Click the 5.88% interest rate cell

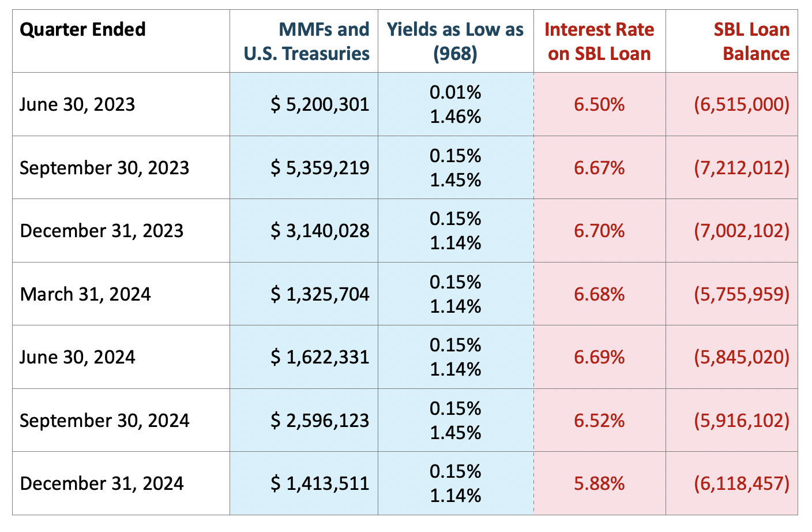[x=599, y=484]
